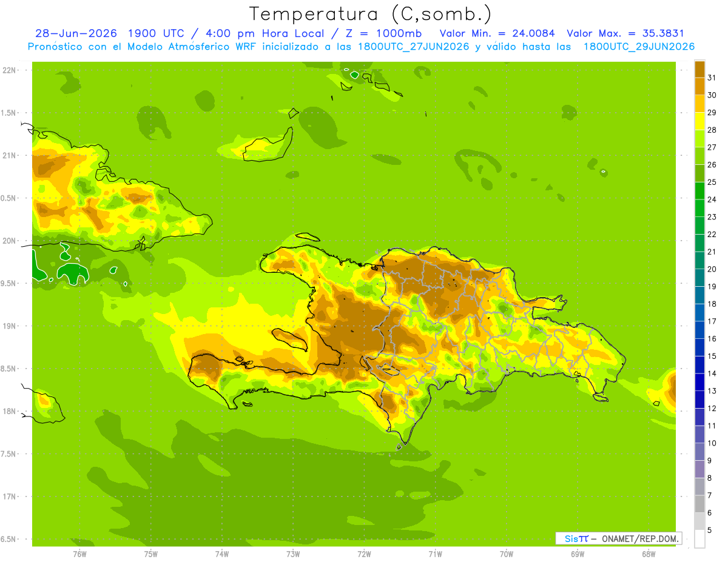Click the colorbar value "23"
Viewport: 728px width, 562px height.
point(712,217)
